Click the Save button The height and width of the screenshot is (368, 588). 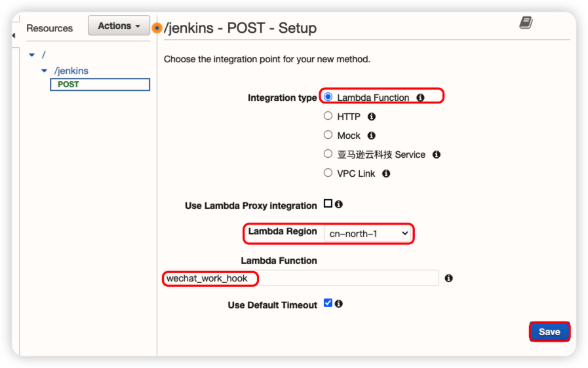pos(549,332)
